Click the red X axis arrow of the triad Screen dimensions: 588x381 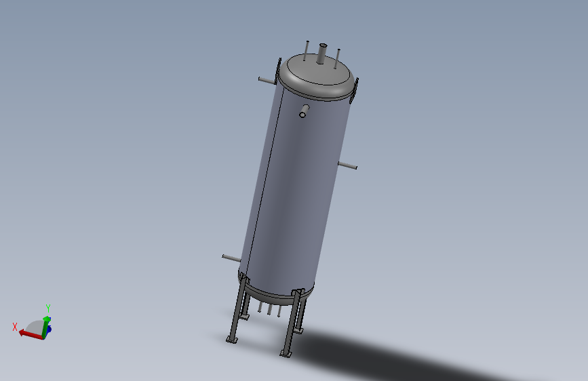coord(31,335)
